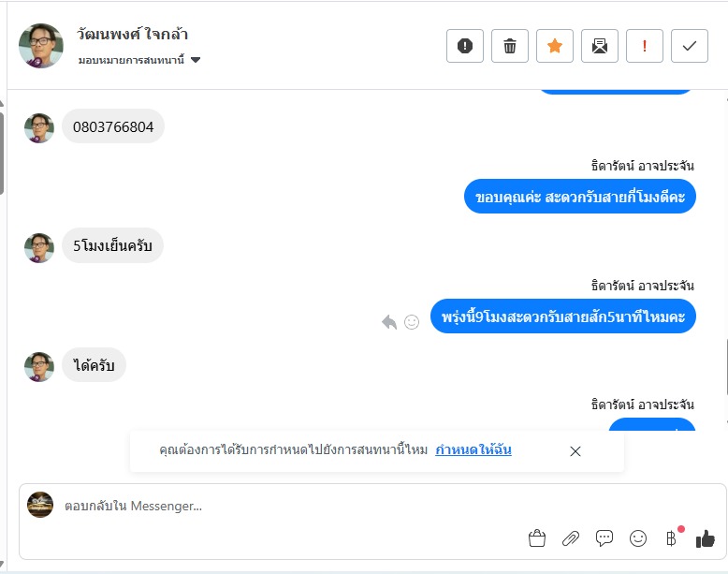Send a thumbs-up like
Image resolution: width=728 pixels, height=574 pixels.
point(706,538)
